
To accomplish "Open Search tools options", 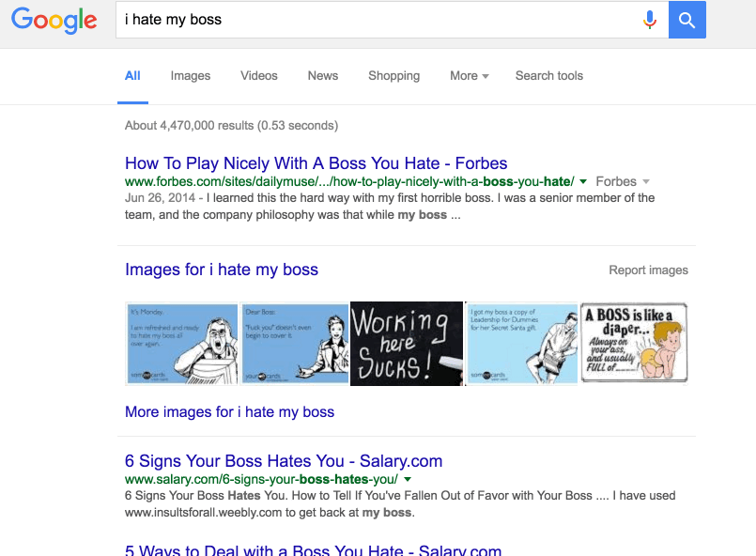I will pos(548,75).
